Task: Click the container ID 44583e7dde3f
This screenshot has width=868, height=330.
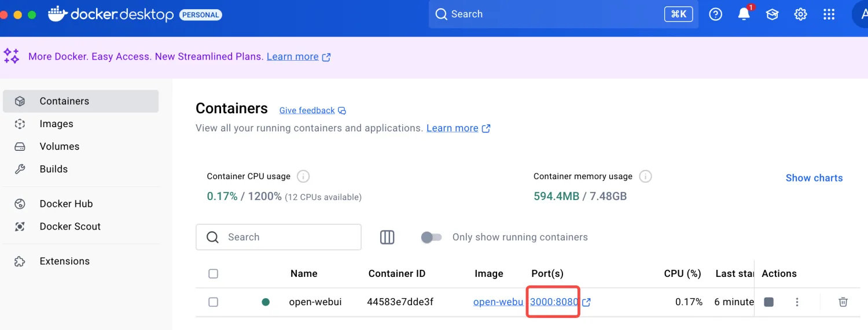Action: pos(400,302)
